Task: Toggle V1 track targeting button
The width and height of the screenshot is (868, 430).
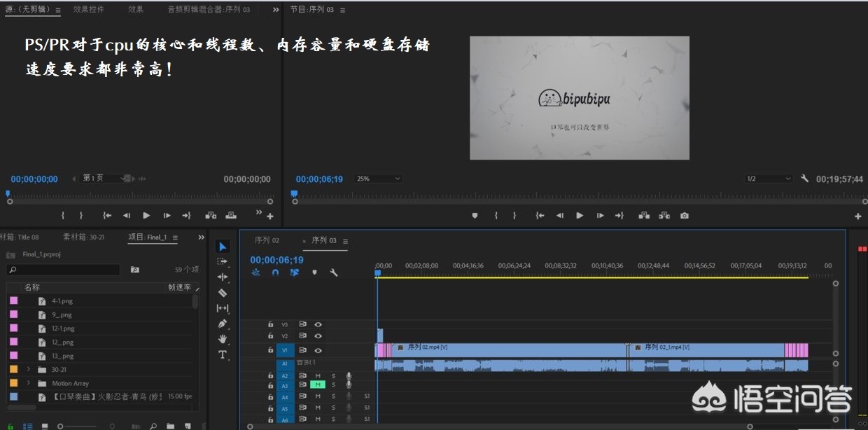Action: coord(285,350)
